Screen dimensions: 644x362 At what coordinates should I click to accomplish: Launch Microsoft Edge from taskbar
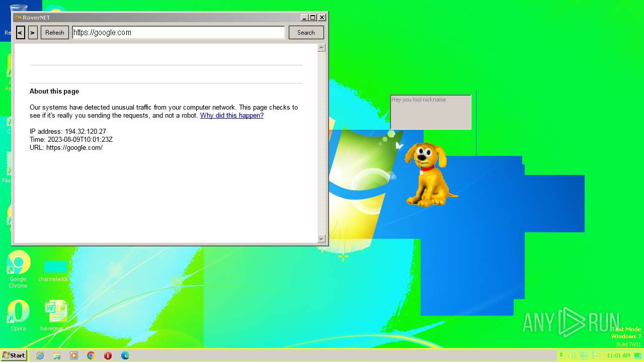coord(125,355)
